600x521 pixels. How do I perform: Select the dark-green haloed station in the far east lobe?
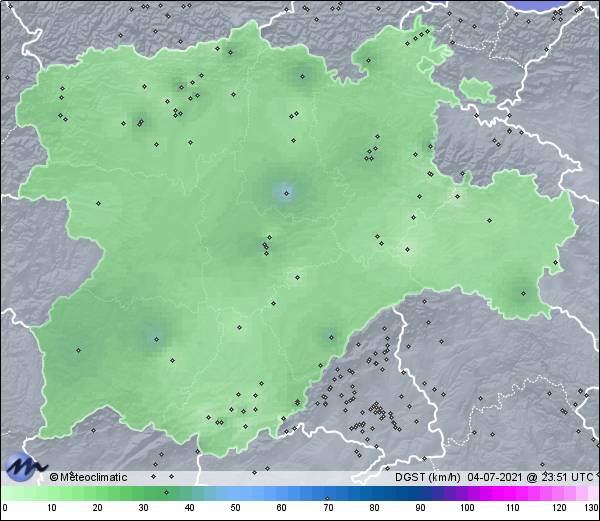[x=523, y=293]
